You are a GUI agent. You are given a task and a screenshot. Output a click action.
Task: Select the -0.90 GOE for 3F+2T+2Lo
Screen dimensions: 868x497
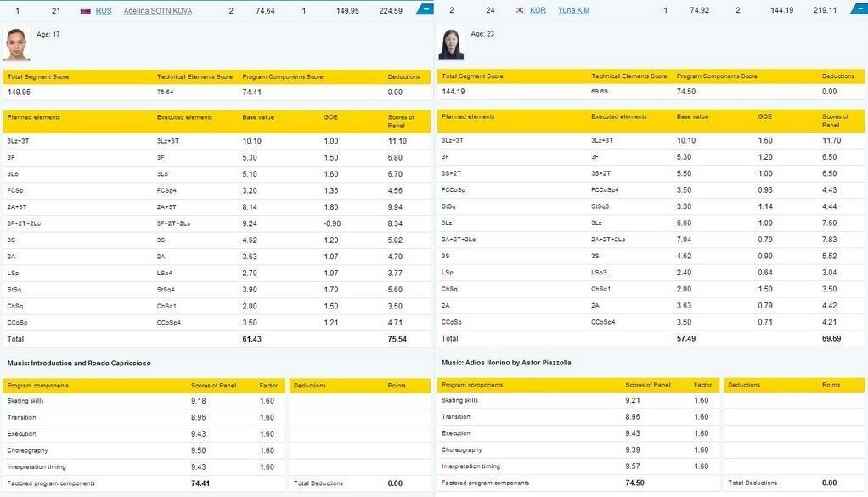click(x=331, y=223)
